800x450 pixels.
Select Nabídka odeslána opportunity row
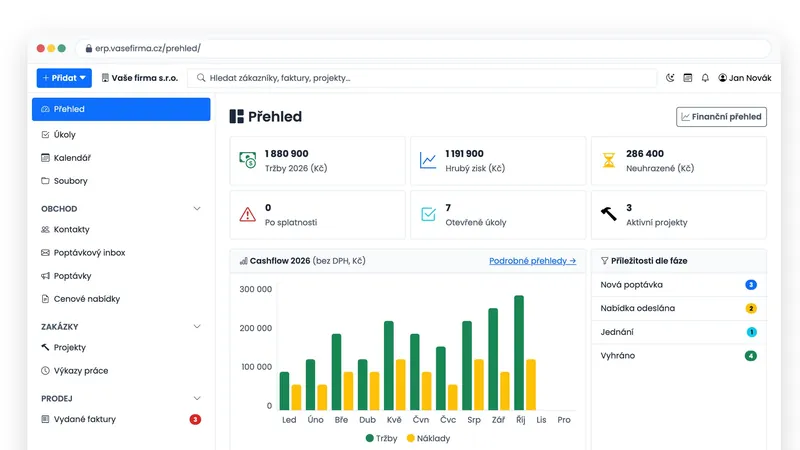coord(679,308)
